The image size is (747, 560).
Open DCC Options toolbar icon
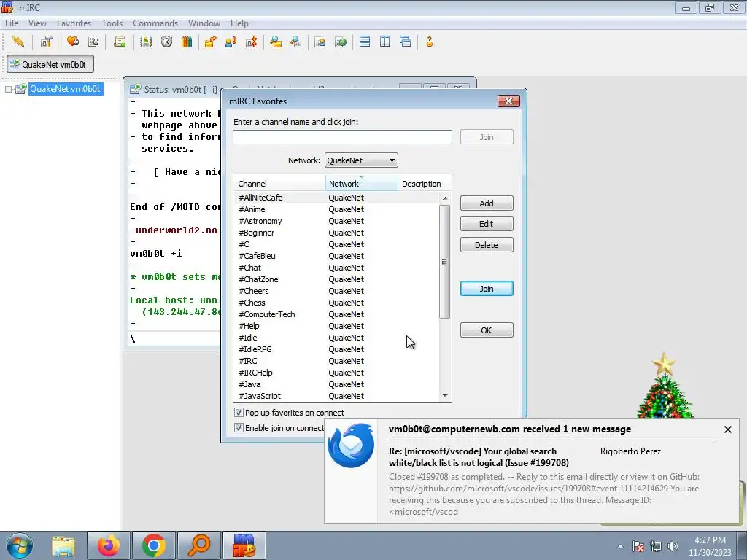[252, 42]
